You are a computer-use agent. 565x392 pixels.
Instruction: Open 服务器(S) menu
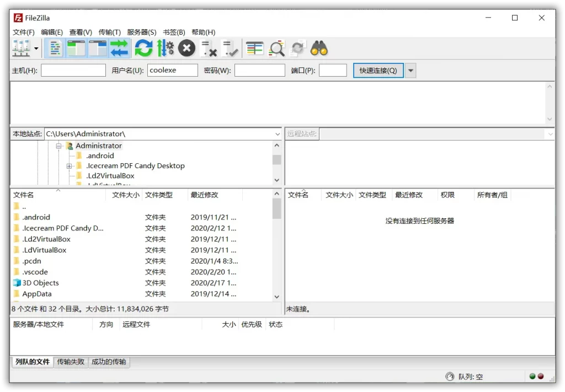click(142, 33)
